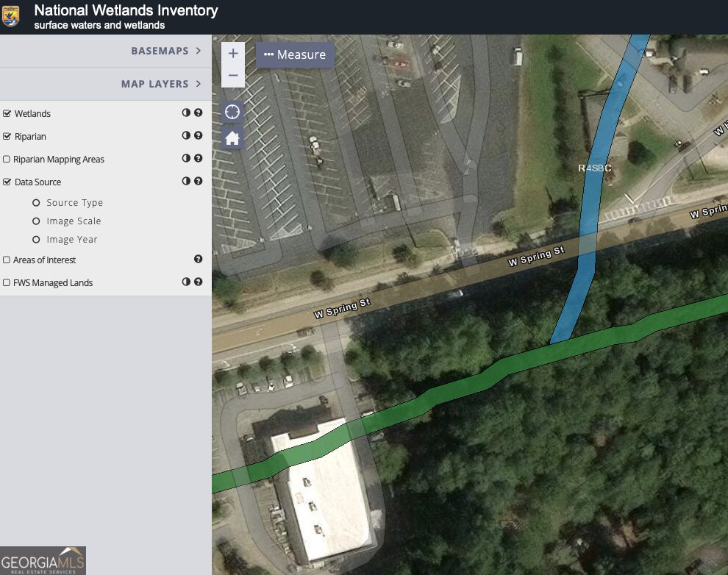Return to the default home extent
The width and height of the screenshot is (728, 575).
[x=232, y=137]
